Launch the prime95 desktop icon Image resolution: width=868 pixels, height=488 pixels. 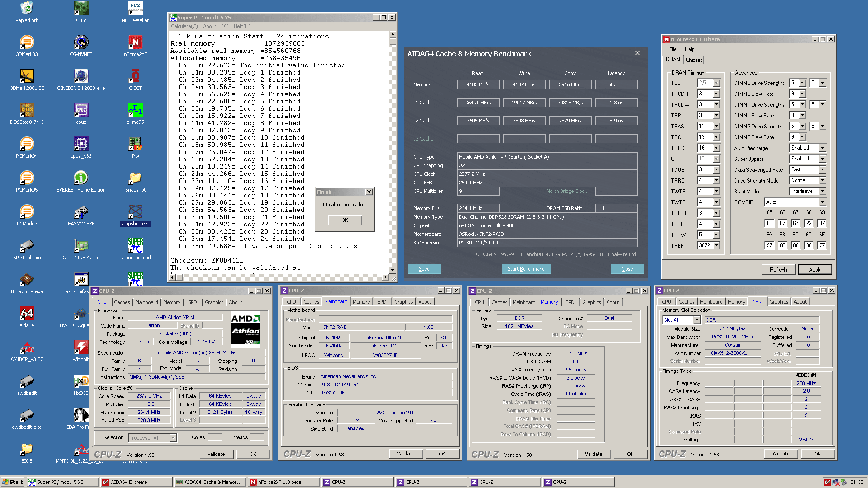coord(135,114)
